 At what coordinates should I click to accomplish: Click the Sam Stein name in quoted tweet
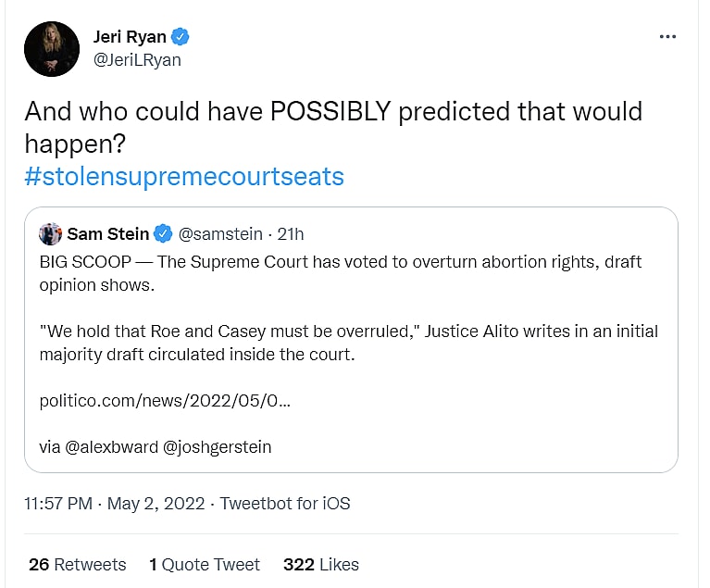point(107,233)
